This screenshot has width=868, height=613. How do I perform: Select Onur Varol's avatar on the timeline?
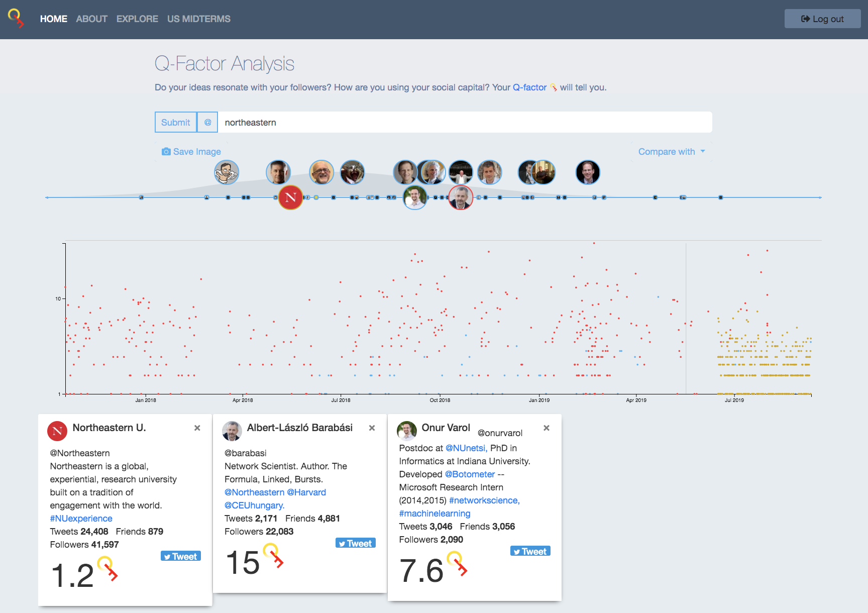pos(415,197)
